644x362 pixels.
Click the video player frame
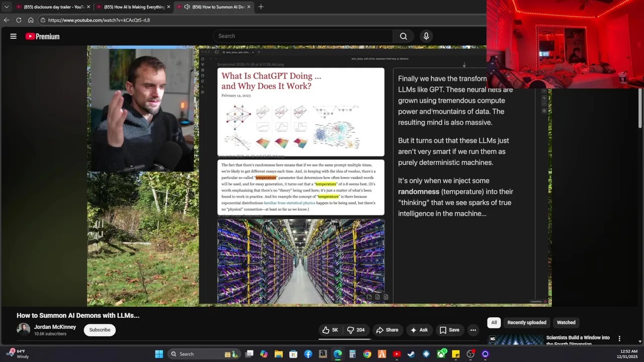pos(319,176)
